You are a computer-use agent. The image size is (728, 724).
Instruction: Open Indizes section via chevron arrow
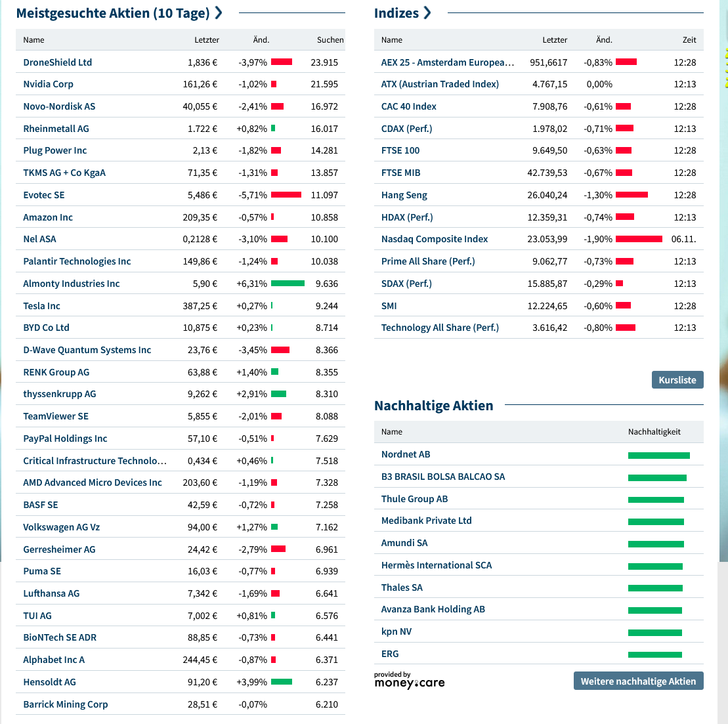(x=427, y=13)
